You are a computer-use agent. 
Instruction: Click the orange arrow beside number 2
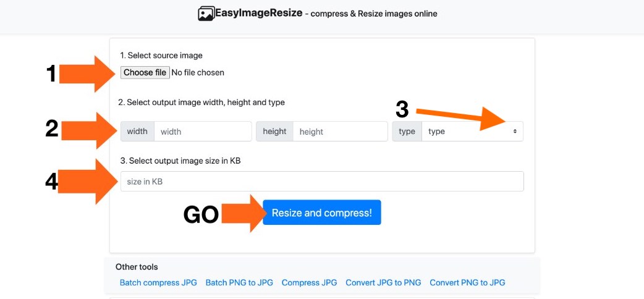pyautogui.click(x=88, y=130)
